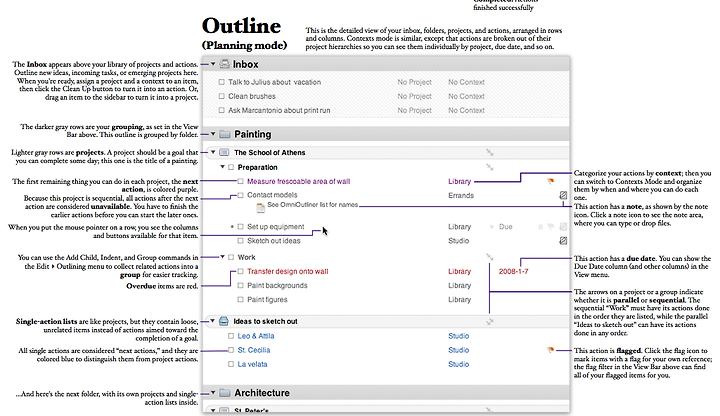
Task: Click the Architecture folder icon
Action: click(x=225, y=393)
